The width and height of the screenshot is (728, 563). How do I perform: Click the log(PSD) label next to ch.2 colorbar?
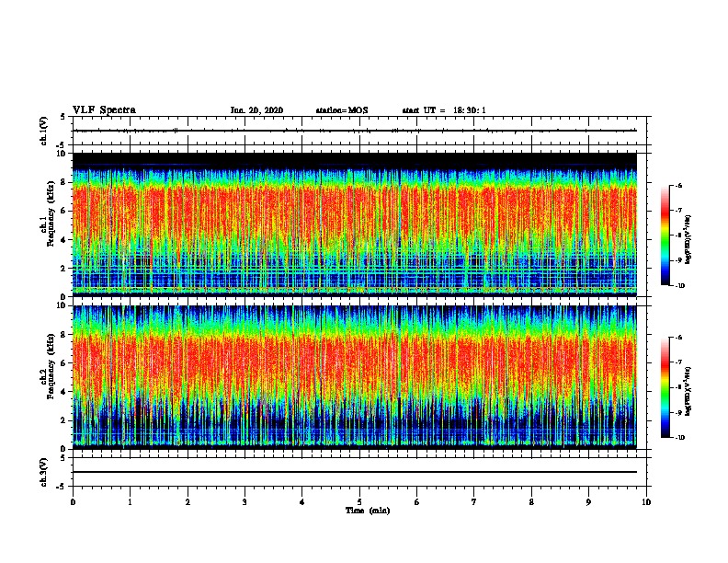(688, 391)
